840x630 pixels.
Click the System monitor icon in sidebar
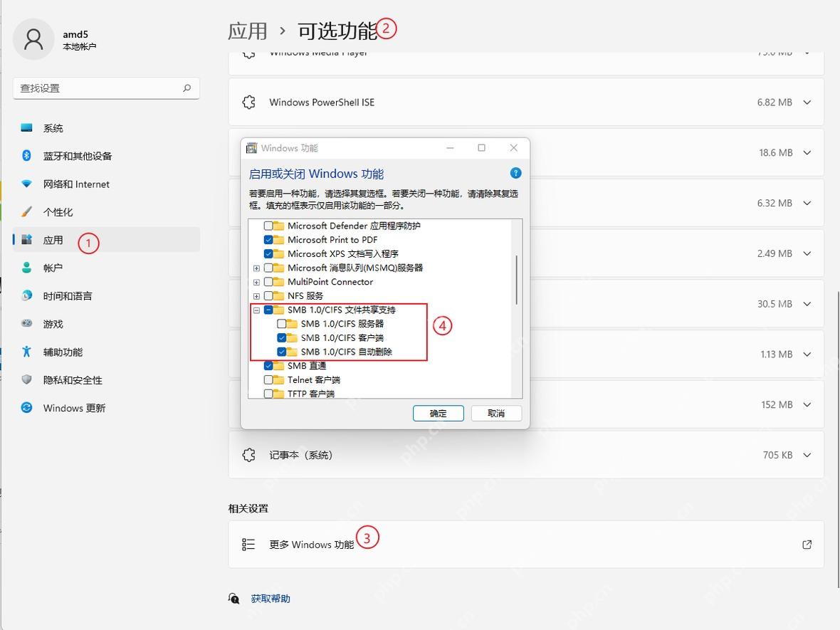(x=26, y=127)
